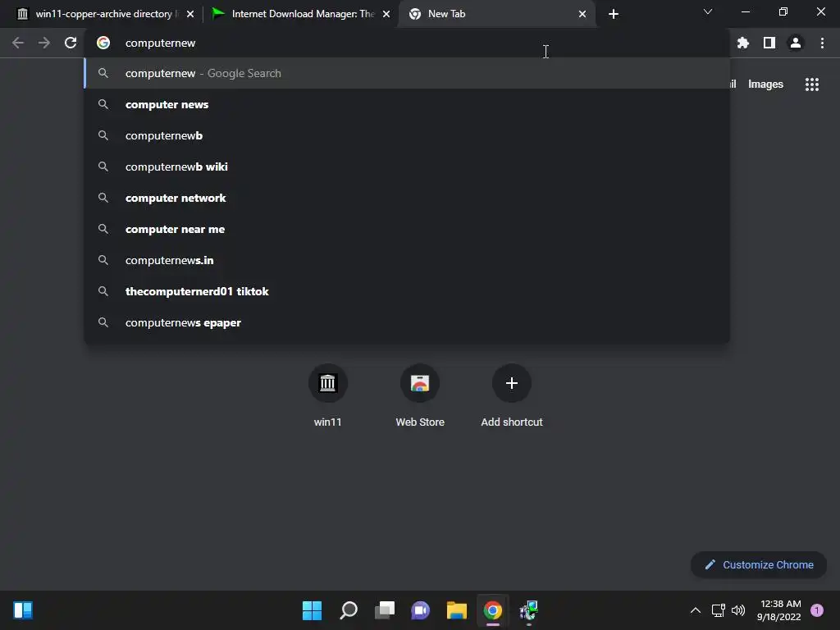The height and width of the screenshot is (630, 840).
Task: Open taskbar Search magnifier
Action: tap(348, 610)
